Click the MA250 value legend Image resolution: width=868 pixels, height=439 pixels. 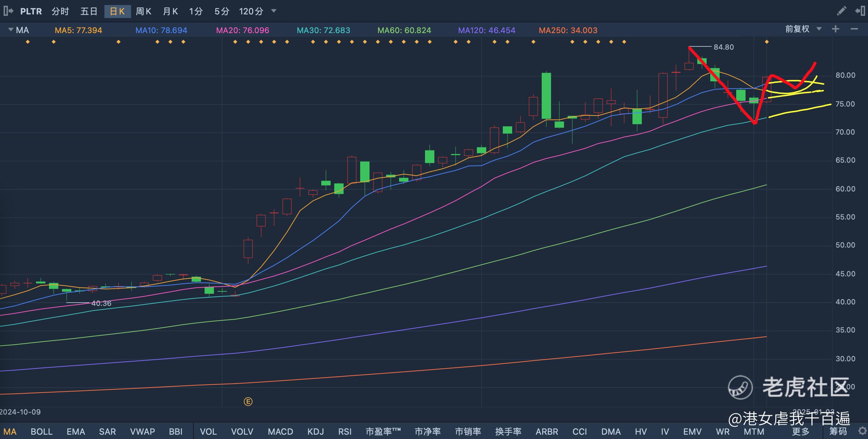[x=568, y=30]
